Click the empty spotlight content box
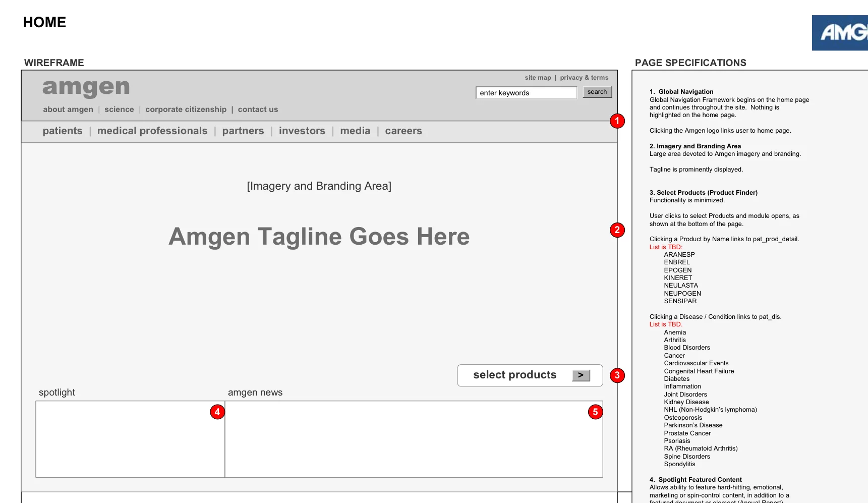This screenshot has width=868, height=503. 130,439
